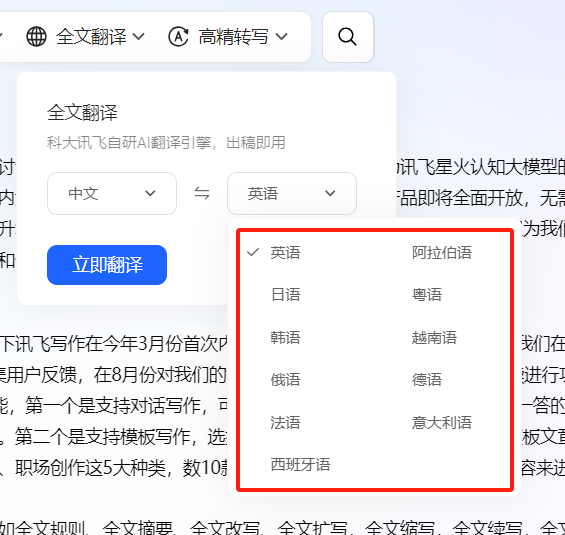565x535 pixels.
Task: Click the globe icon beside 全文翻译
Action: click(36, 36)
